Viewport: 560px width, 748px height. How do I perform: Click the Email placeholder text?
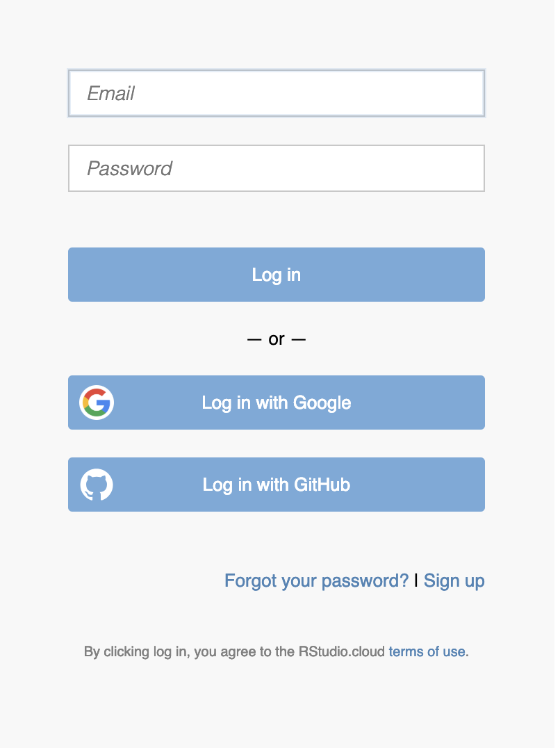(110, 93)
